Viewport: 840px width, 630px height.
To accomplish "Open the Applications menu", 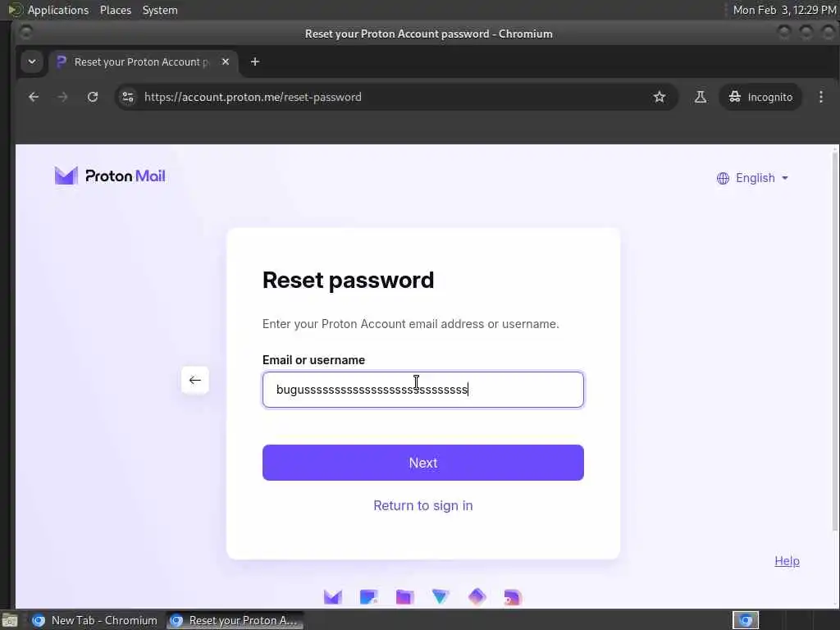I will (58, 10).
